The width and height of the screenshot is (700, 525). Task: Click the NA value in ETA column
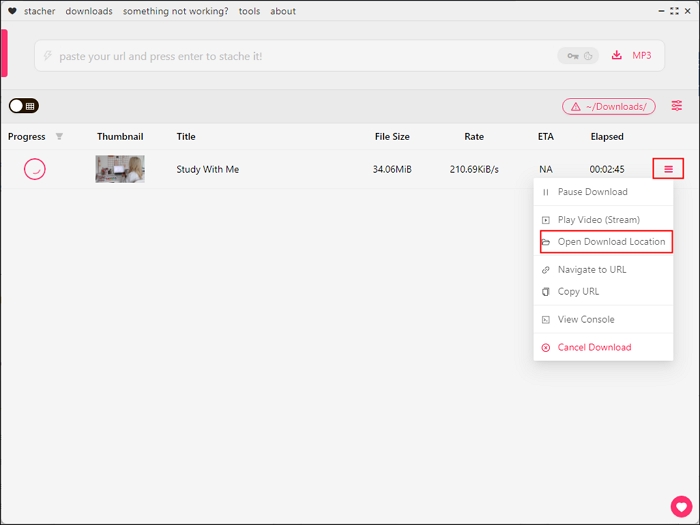[546, 169]
